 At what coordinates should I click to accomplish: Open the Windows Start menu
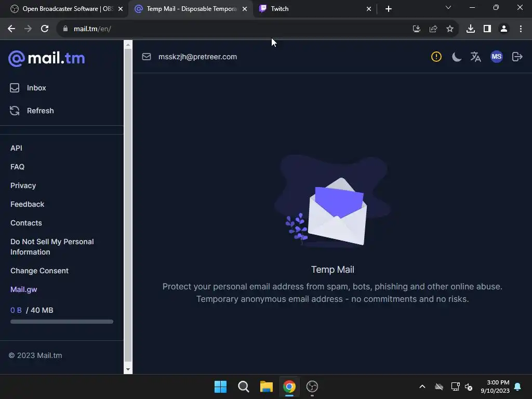coord(220,387)
